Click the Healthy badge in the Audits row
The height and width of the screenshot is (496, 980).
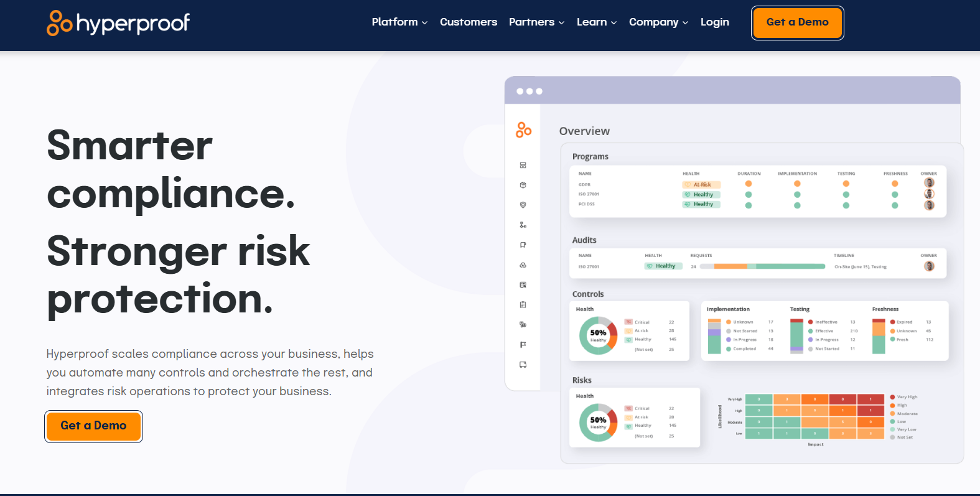tap(663, 266)
